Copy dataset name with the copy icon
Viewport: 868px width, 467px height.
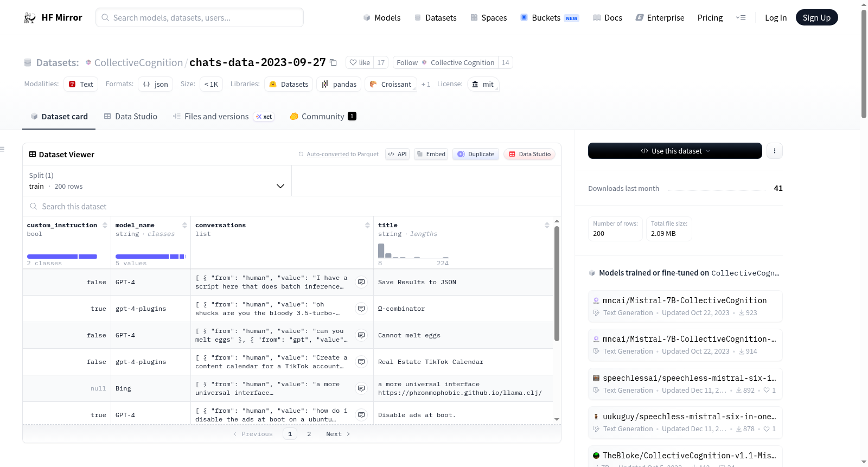tap(333, 63)
